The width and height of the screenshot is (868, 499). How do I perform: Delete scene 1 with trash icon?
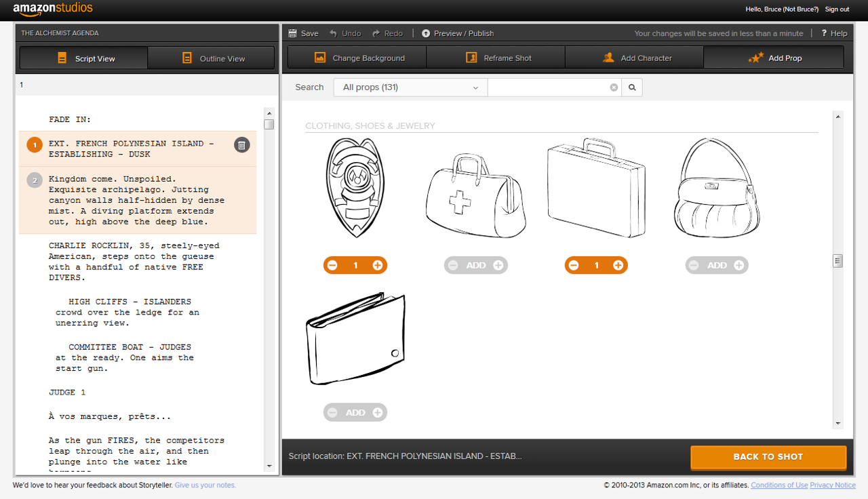click(242, 144)
